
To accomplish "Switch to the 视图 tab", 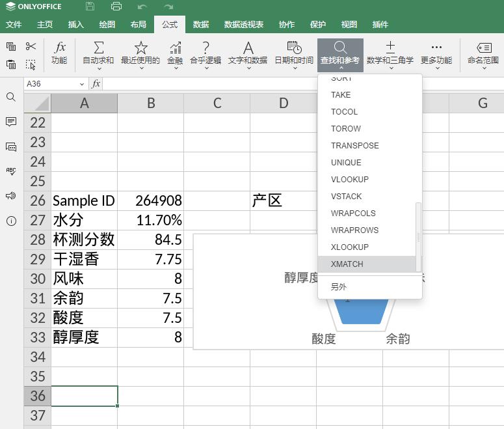I will pos(349,25).
